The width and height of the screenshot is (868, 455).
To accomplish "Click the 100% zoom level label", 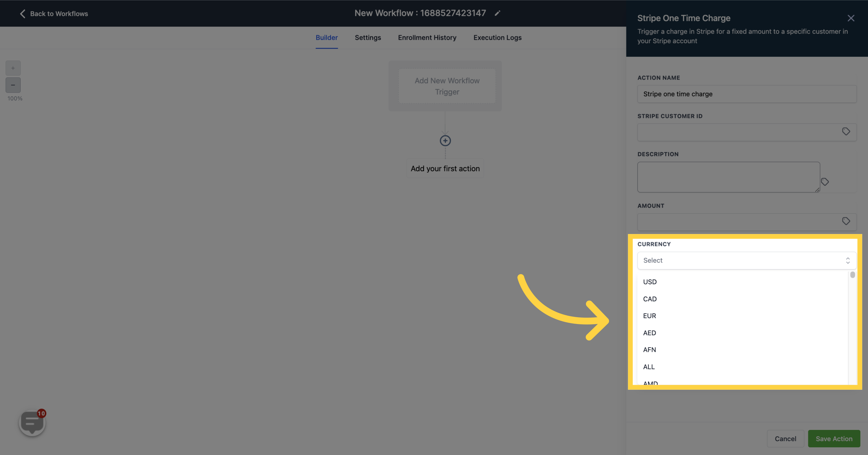I will click(15, 99).
